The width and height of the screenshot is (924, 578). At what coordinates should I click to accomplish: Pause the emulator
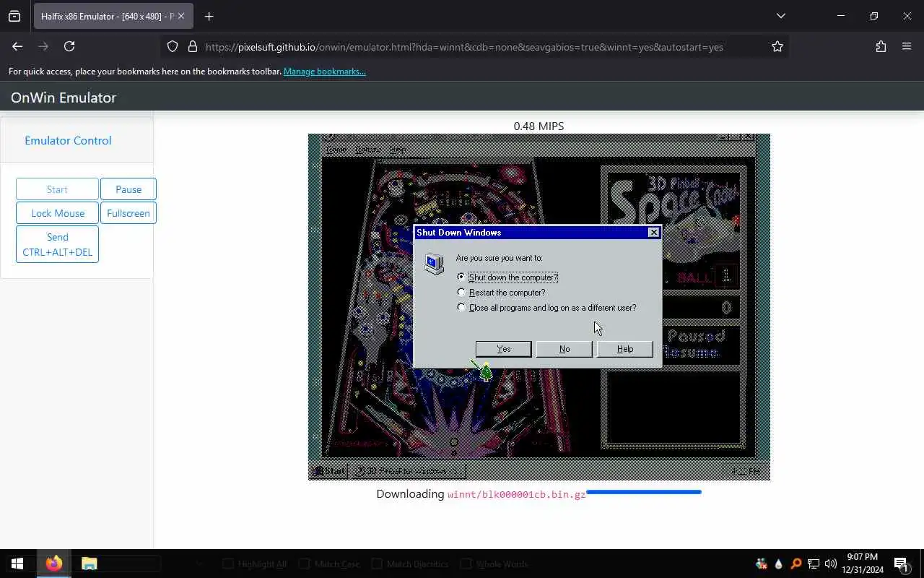point(128,189)
